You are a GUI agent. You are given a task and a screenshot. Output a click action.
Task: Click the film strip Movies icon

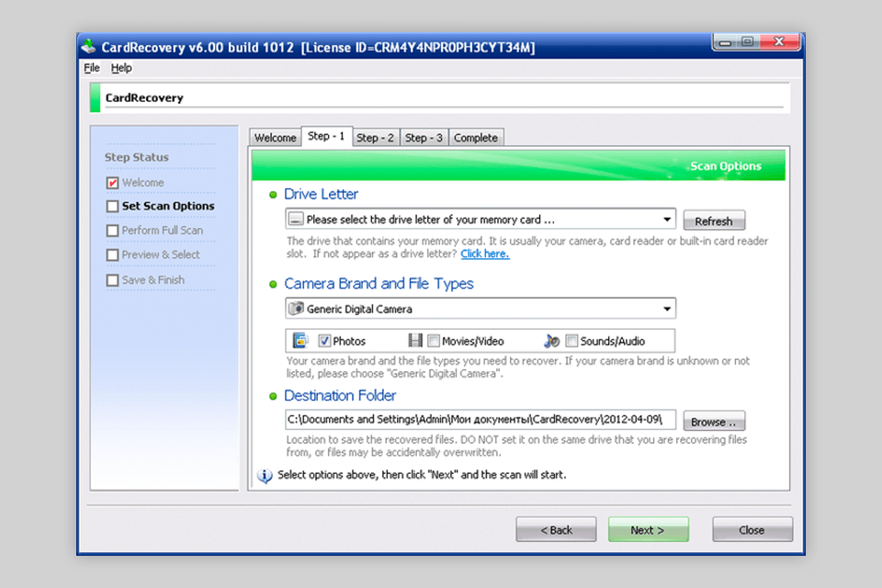click(415, 341)
